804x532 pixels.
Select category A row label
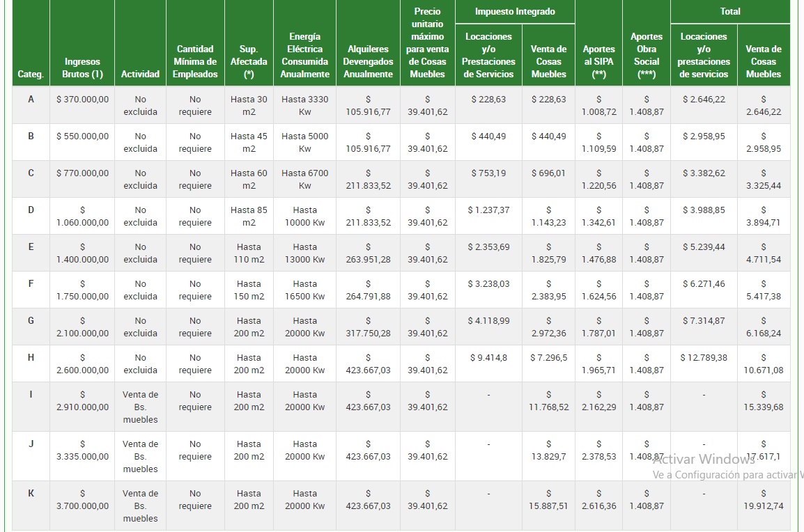point(31,100)
